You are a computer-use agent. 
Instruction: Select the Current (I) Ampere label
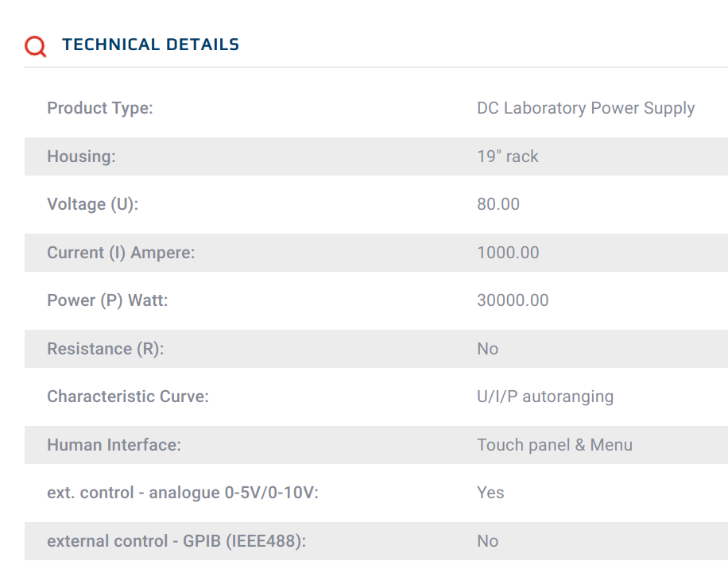(x=121, y=253)
